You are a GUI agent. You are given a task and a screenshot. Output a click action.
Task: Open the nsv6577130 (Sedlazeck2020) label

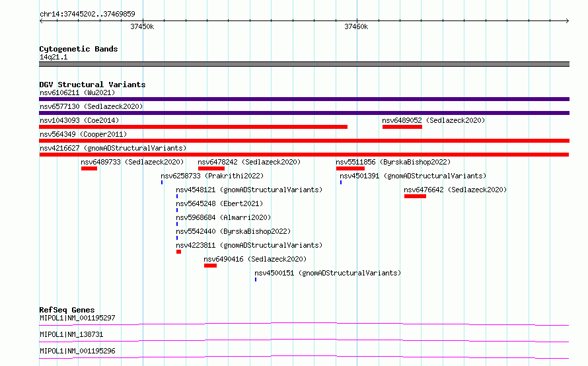coord(91,106)
